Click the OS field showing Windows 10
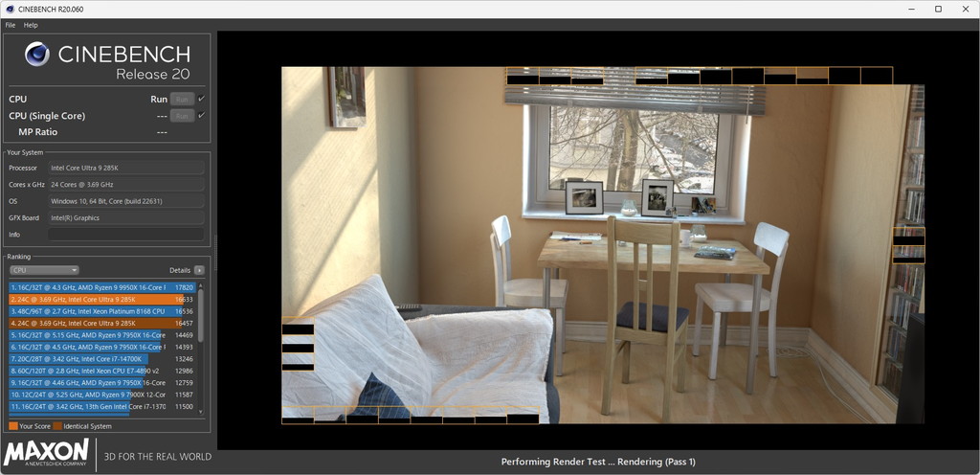The width and height of the screenshot is (980, 475). pyautogui.click(x=125, y=201)
